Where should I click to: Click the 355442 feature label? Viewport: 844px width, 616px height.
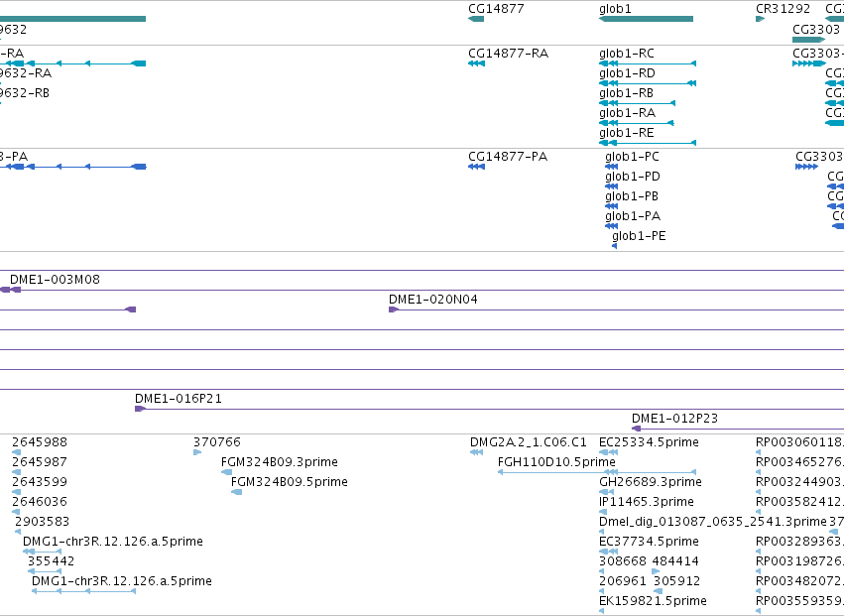pos(52,561)
